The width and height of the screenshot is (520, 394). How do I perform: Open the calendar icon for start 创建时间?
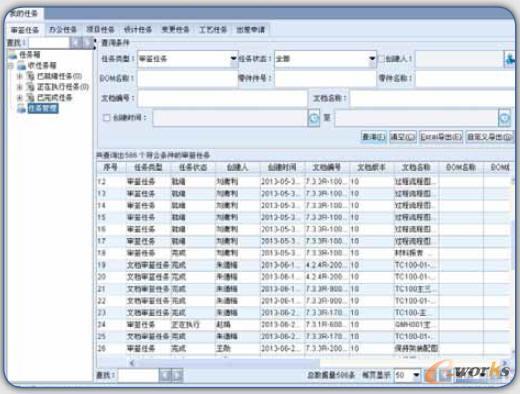coord(314,118)
